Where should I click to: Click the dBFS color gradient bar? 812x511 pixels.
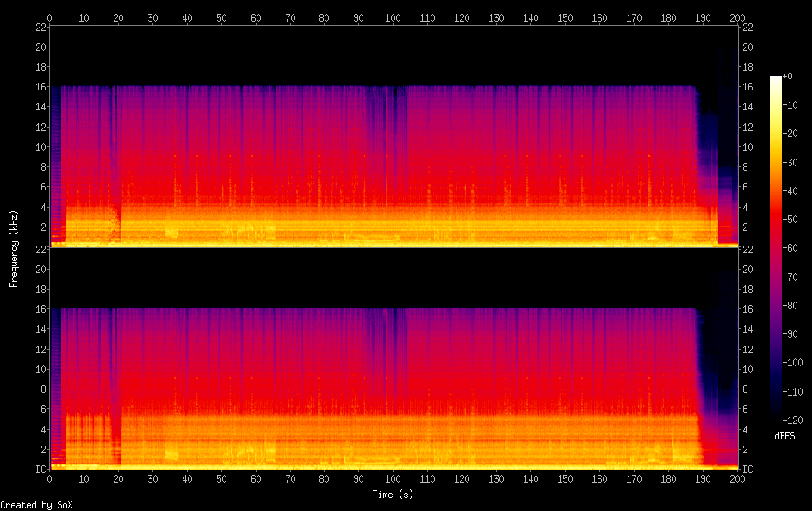[776, 247]
